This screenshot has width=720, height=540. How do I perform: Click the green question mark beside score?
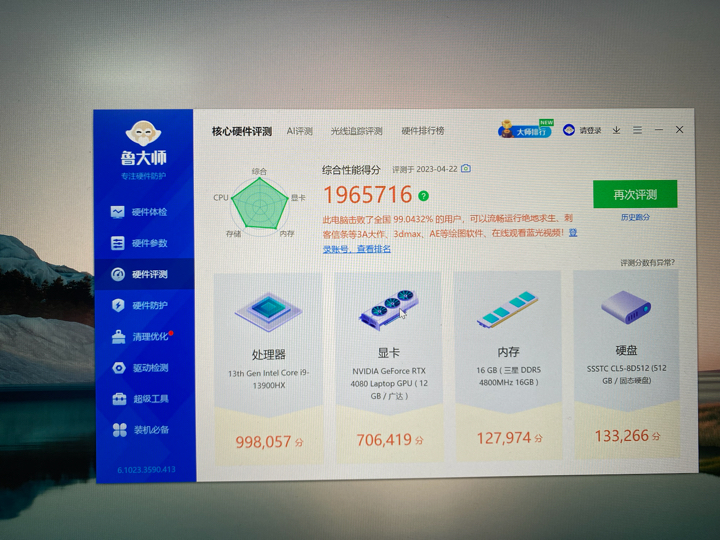[423, 196]
